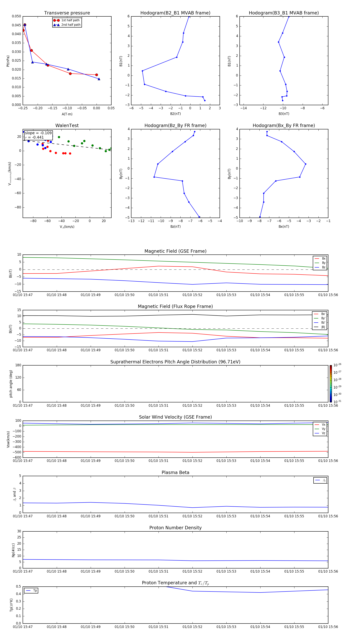The image size is (351, 644).
Task: Click the 'Hodogram(Bx_By FR frame)' title
Action: tap(284, 125)
